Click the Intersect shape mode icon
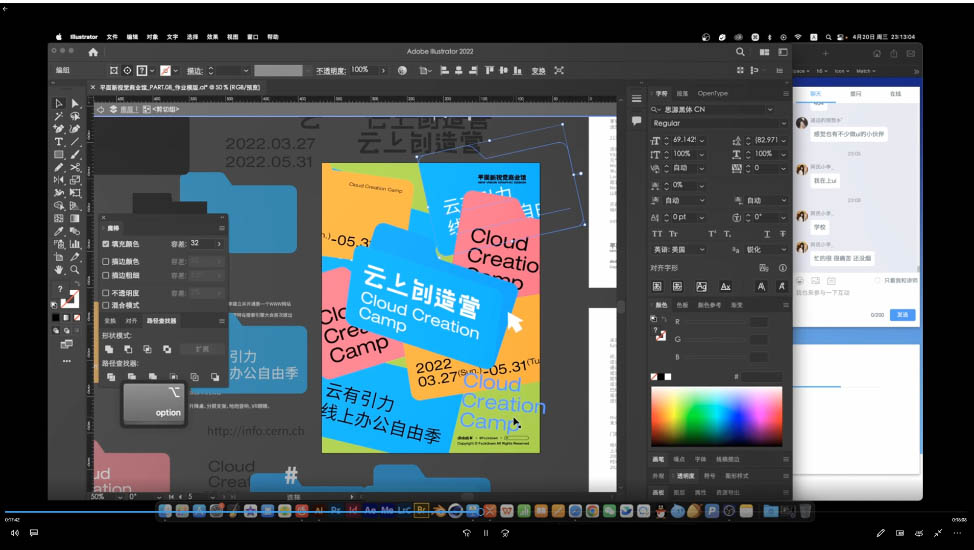974x550 pixels. 148,349
